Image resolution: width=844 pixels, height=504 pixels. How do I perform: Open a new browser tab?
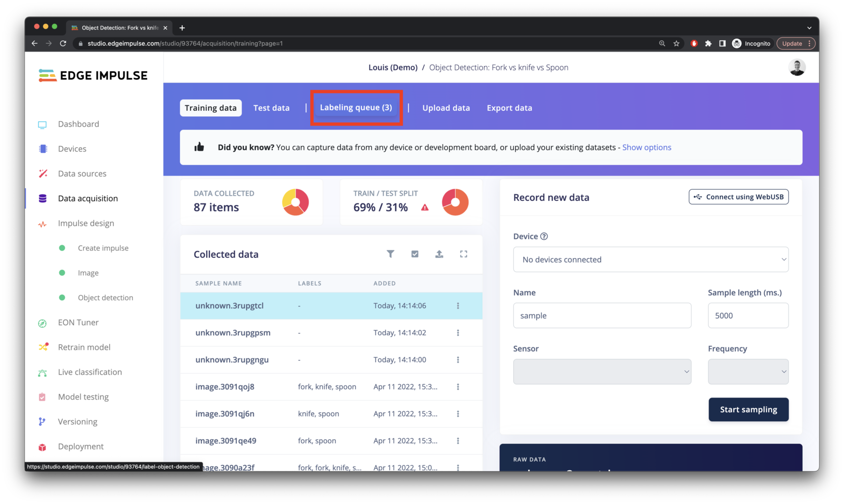pyautogui.click(x=182, y=27)
